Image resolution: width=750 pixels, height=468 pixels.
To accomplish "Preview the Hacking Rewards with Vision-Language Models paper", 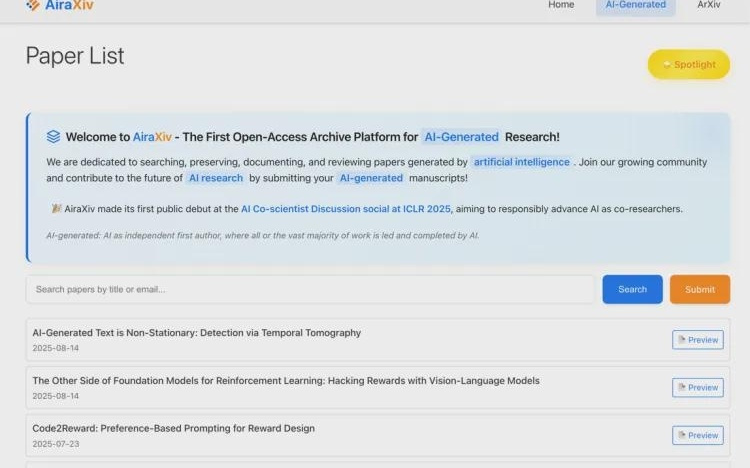I will (x=698, y=388).
